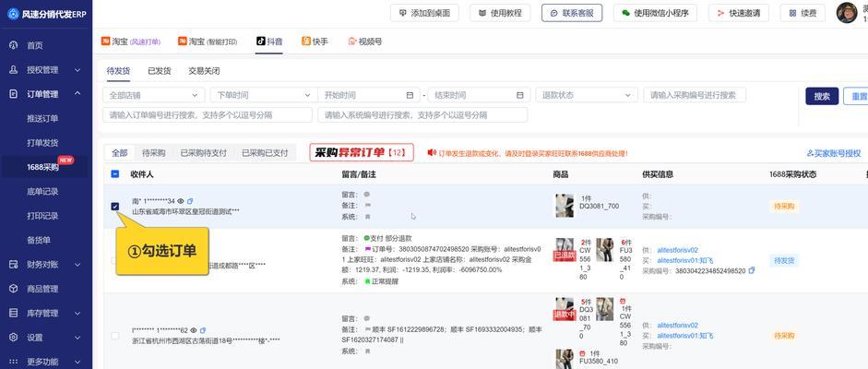Switch to 快手 platform tab
This screenshot has width=868, height=369.
pyautogui.click(x=315, y=42)
